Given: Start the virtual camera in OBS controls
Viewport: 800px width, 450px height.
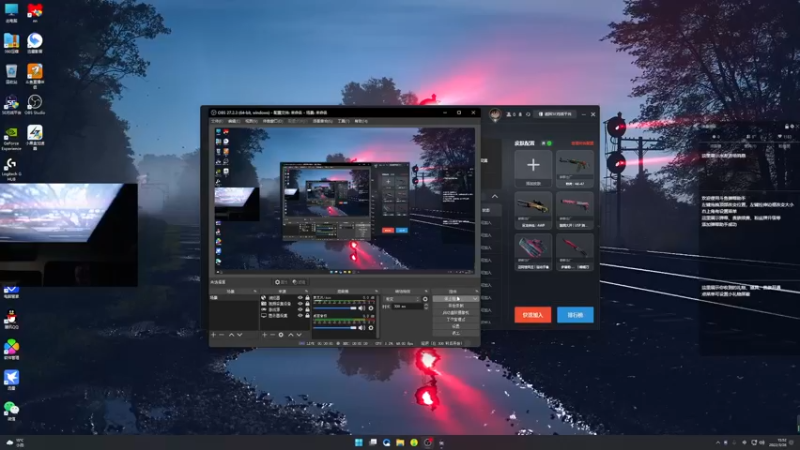Looking at the screenshot, I should pos(456,312).
